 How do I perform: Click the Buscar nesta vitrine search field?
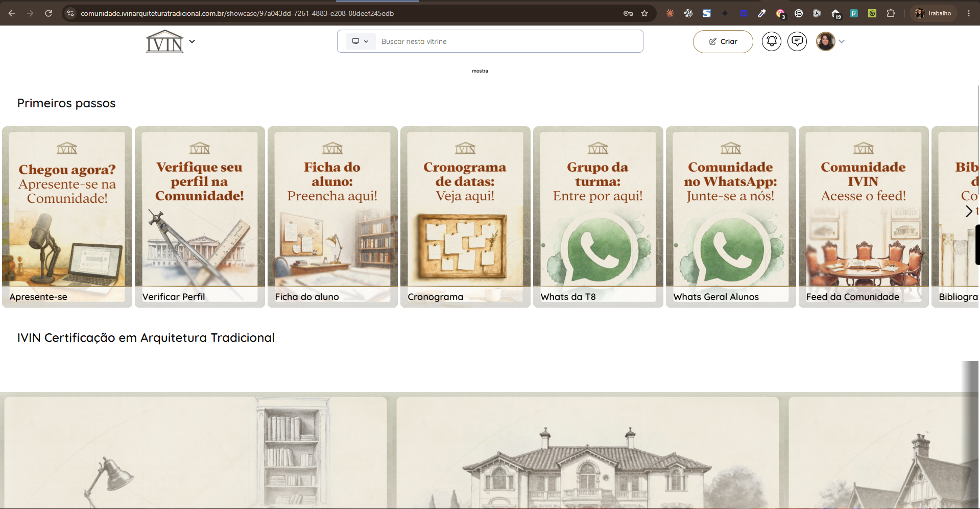509,41
